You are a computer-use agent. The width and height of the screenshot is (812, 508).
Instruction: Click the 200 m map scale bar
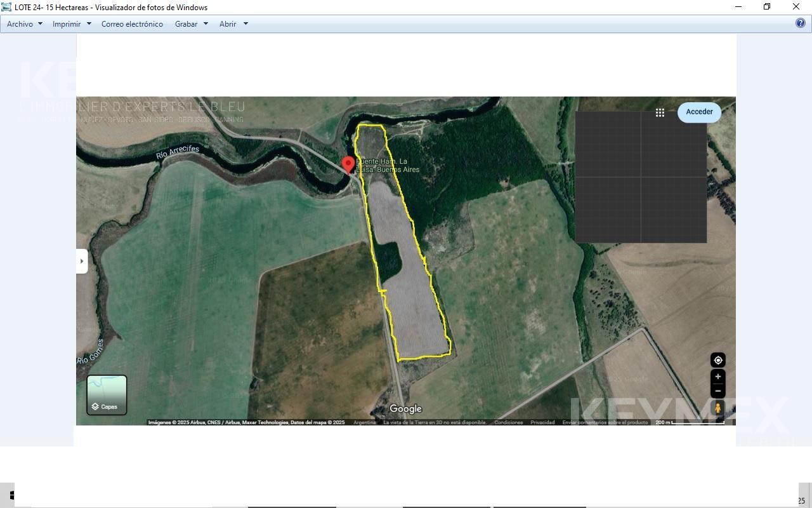pyautogui.click(x=690, y=422)
